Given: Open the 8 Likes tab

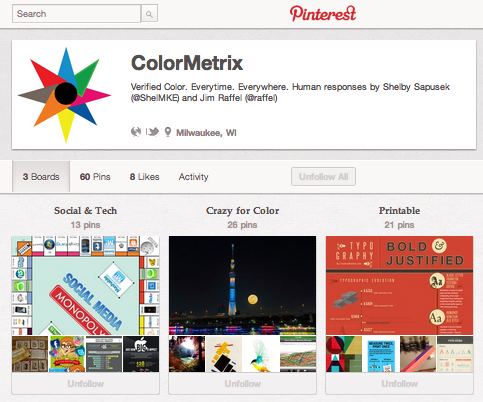Looking at the screenshot, I should pos(144,177).
